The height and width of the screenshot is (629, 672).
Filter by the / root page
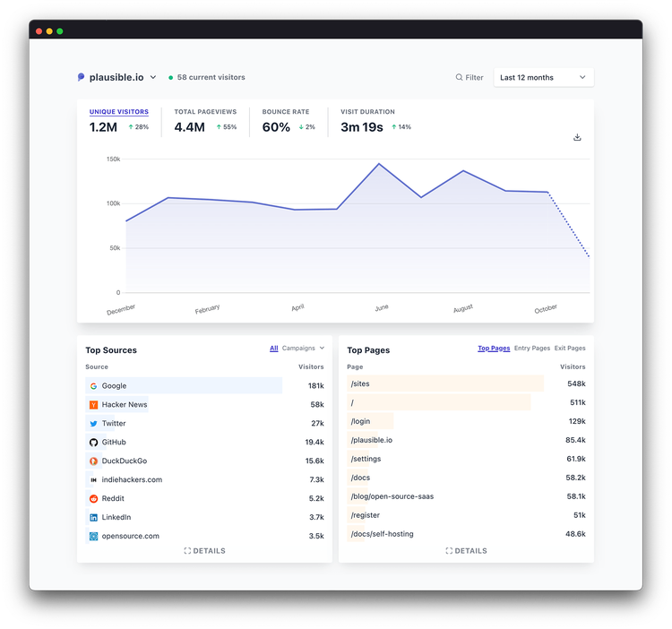coord(352,402)
